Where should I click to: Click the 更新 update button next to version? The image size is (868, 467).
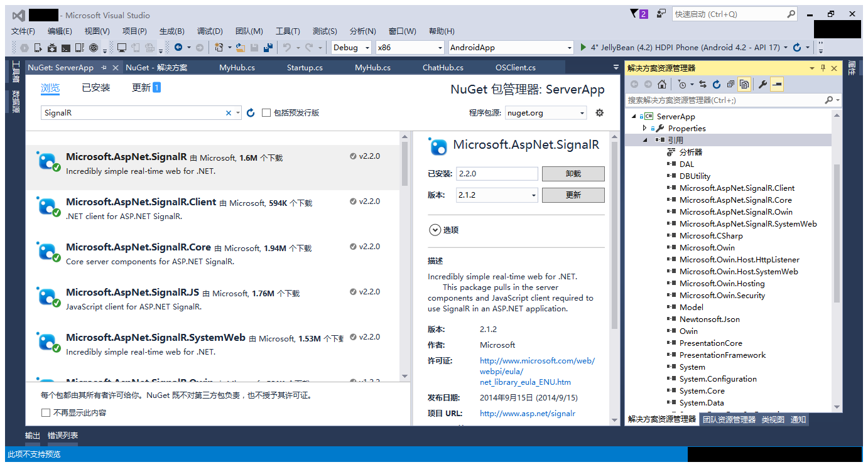(x=573, y=195)
